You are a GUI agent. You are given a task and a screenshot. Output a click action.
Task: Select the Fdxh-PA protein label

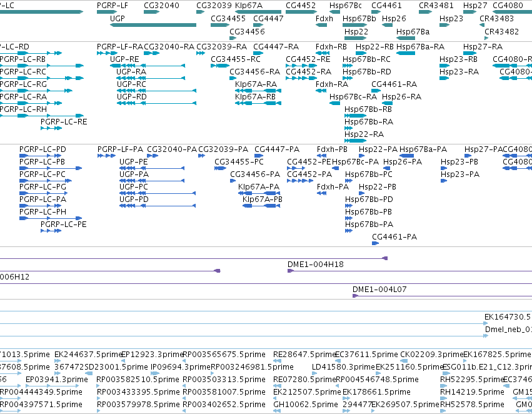pyautogui.click(x=333, y=187)
